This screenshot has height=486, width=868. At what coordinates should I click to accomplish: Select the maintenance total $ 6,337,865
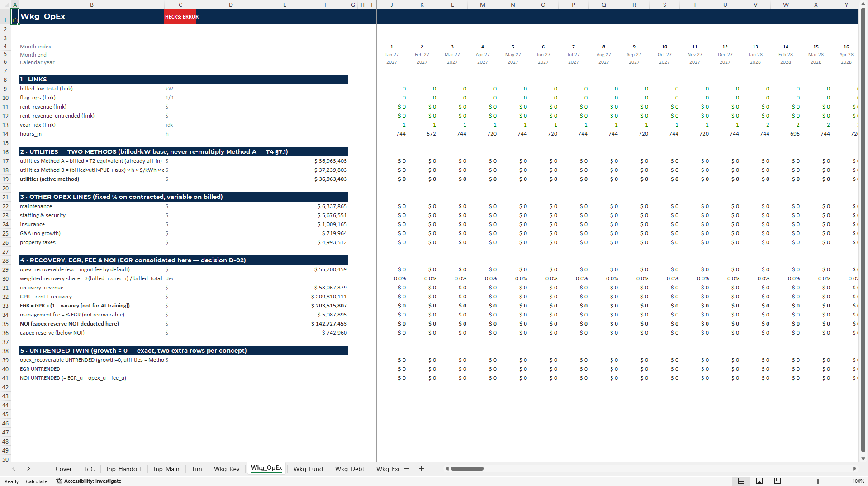[332, 206]
